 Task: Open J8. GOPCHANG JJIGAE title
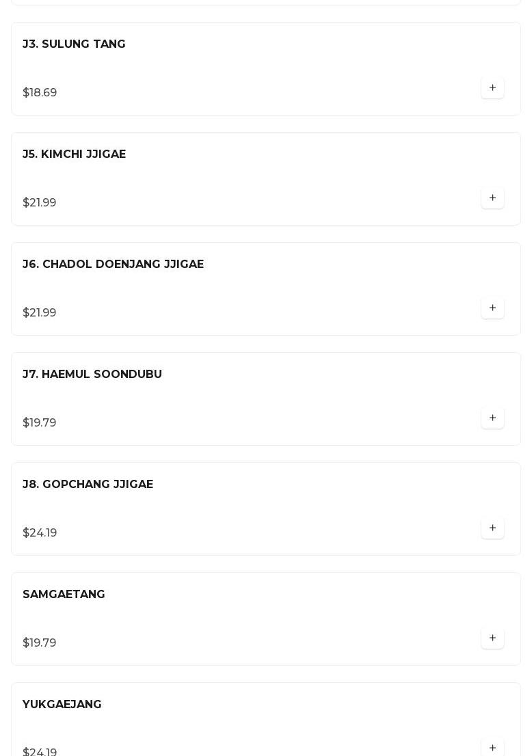[x=88, y=484]
